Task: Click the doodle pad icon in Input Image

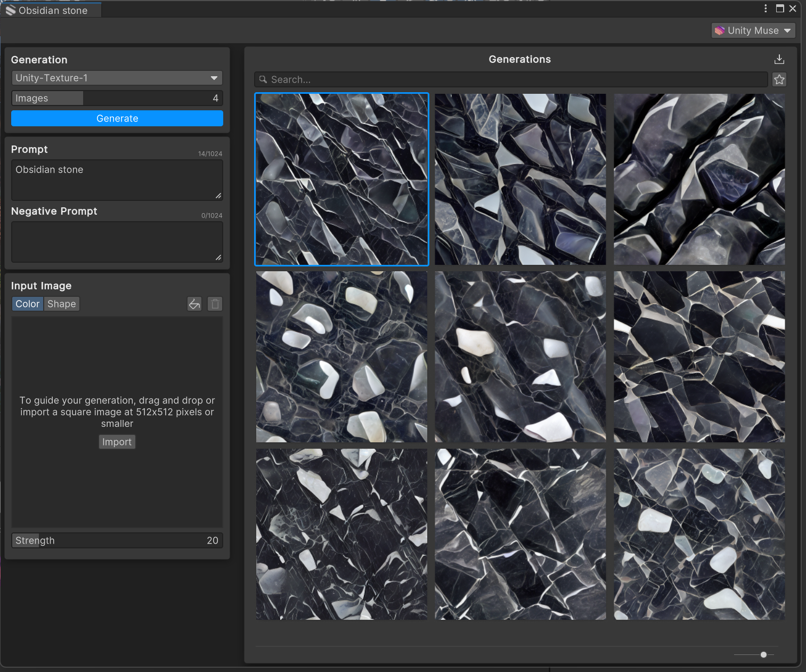Action: pyautogui.click(x=194, y=304)
